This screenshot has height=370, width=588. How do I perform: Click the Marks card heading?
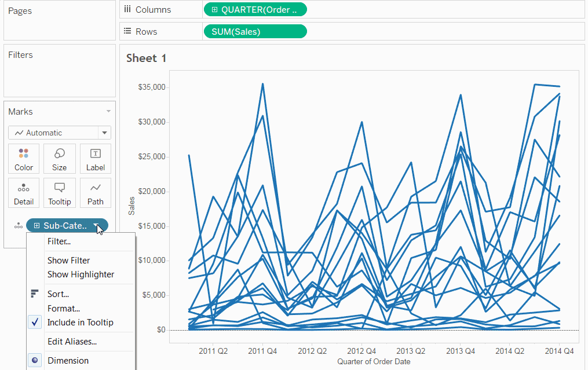pyautogui.click(x=20, y=111)
